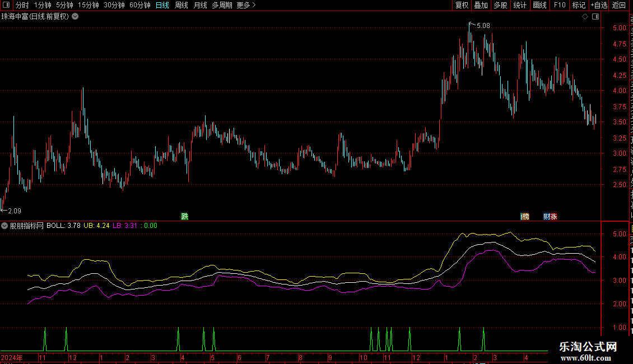Click the 4.25 price axis label

619,76
